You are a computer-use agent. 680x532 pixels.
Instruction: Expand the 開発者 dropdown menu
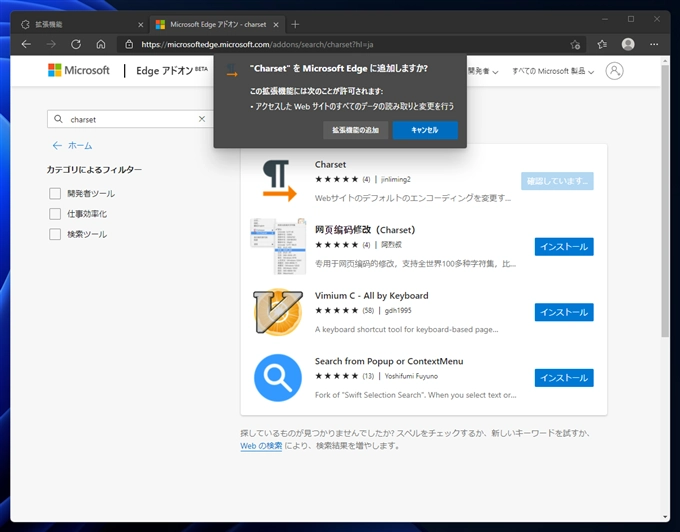point(483,71)
